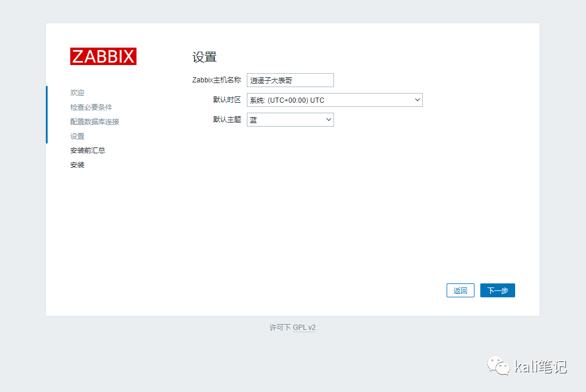Click the 默认主题 label
This screenshot has width=586, height=392.
coord(227,120)
